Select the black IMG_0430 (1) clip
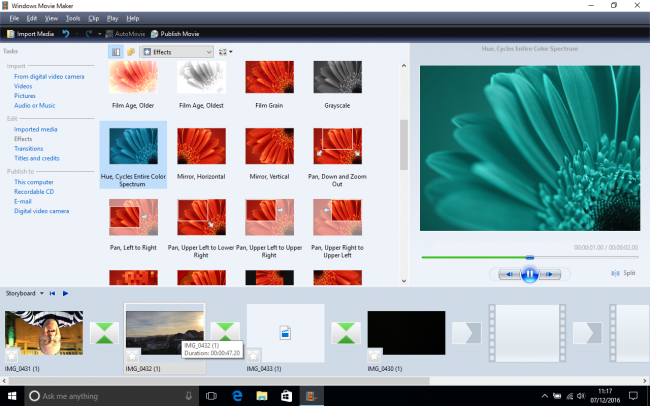The height and width of the screenshot is (406, 650). click(407, 333)
